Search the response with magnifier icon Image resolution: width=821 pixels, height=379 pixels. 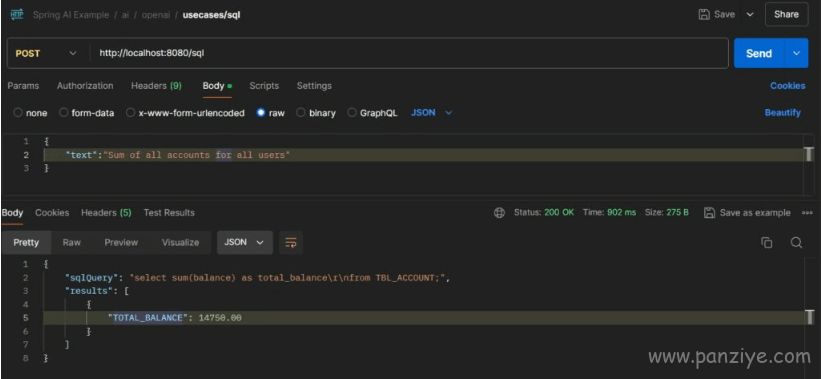tap(796, 242)
